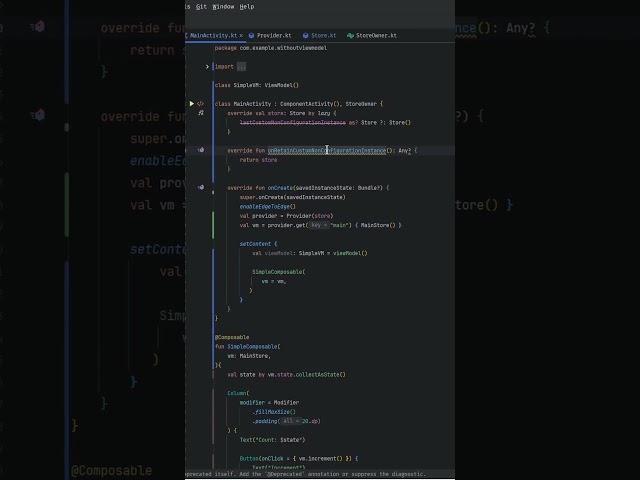This screenshot has width=640, height=480.
Task: Click override gutter icon beside onRetainCustomNonConfigurationInstance
Action: pyautogui.click(x=201, y=150)
